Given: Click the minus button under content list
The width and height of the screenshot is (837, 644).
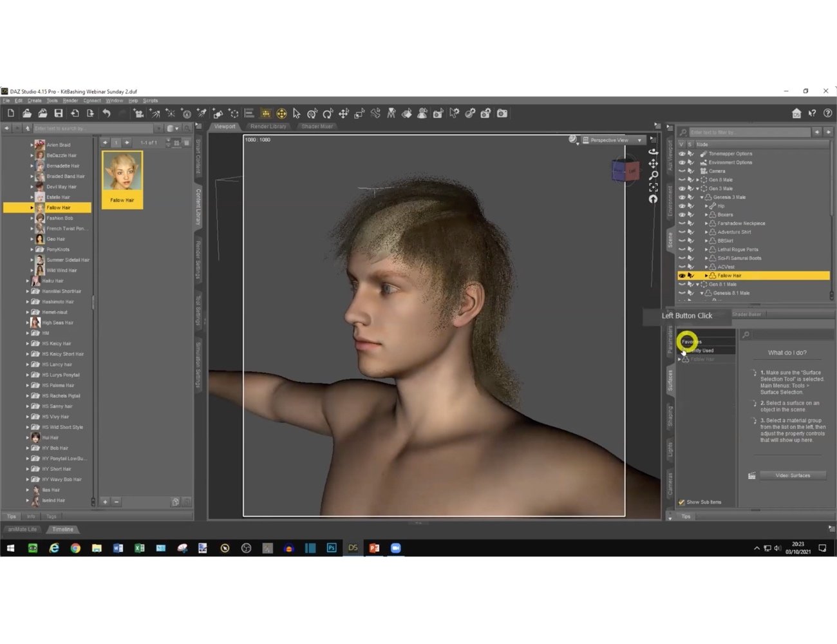Looking at the screenshot, I should (x=117, y=502).
